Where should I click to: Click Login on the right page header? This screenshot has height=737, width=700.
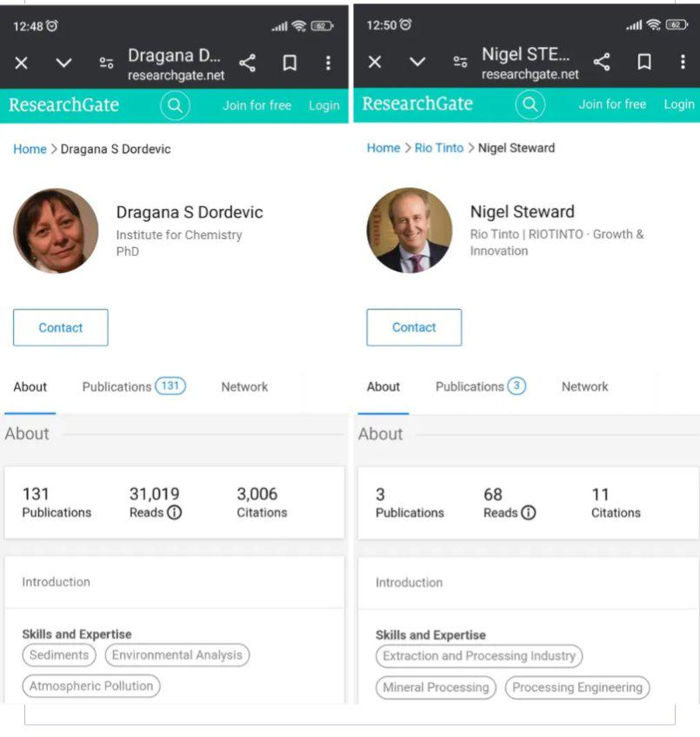pyautogui.click(x=678, y=104)
